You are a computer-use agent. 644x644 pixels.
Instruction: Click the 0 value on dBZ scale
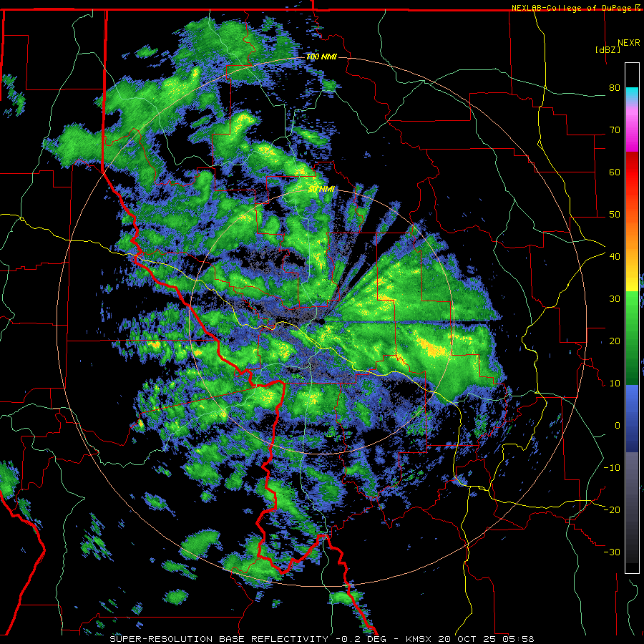618,426
